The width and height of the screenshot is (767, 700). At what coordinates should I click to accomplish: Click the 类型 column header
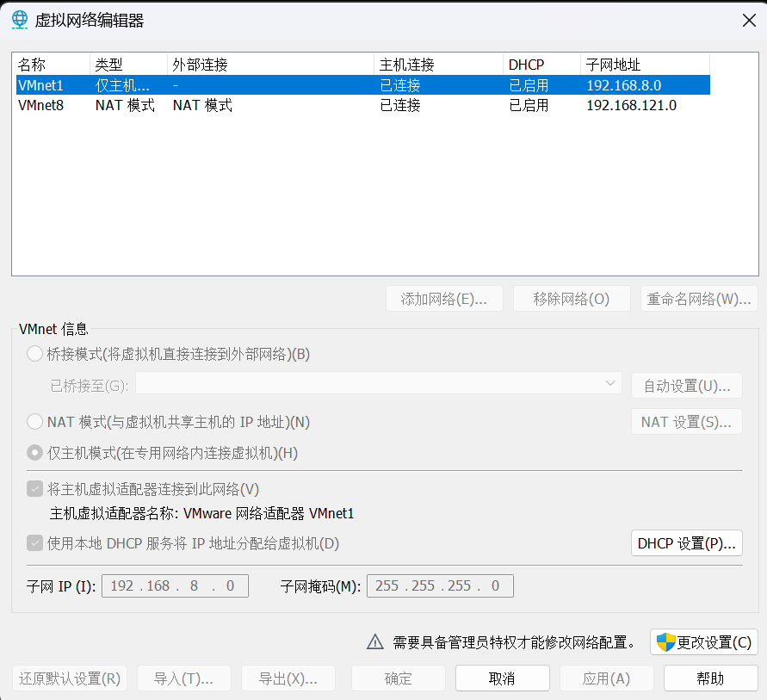pos(128,65)
